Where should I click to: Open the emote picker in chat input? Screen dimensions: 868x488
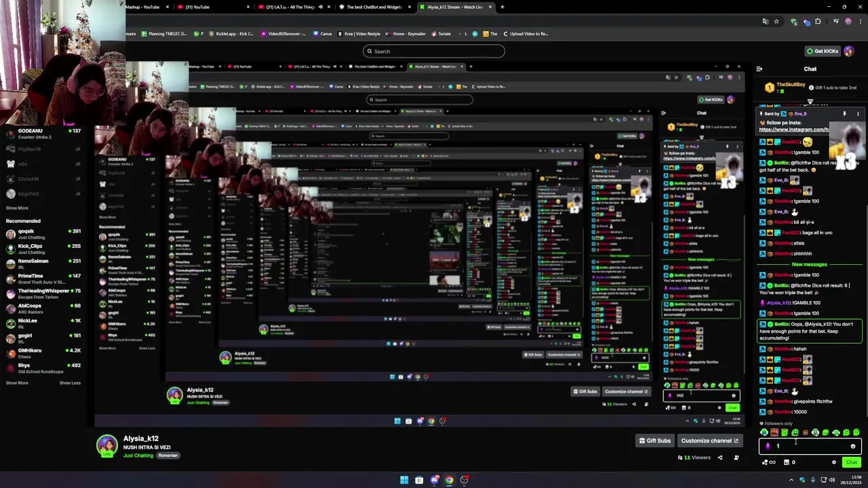pos(853,446)
